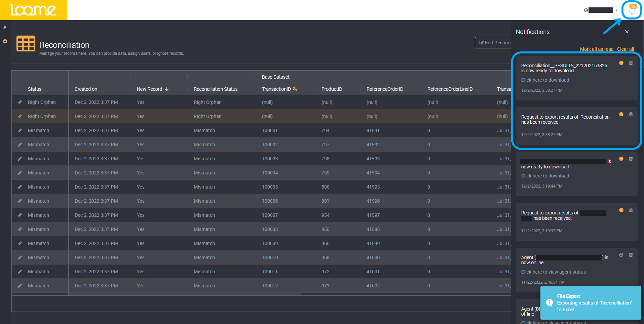Select TransactionID cell 100007
Viewport: 644px width, 324px height.
(270, 215)
